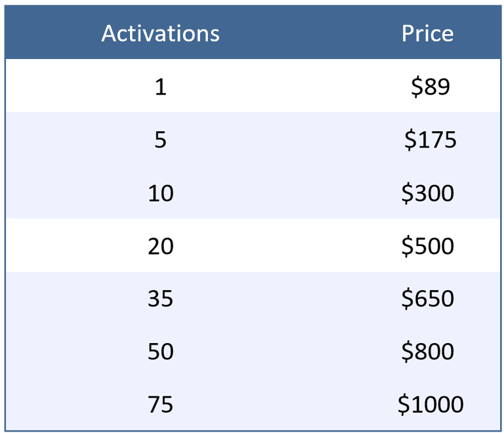Select the 1 activation cell
The image size is (504, 433).
160,87
